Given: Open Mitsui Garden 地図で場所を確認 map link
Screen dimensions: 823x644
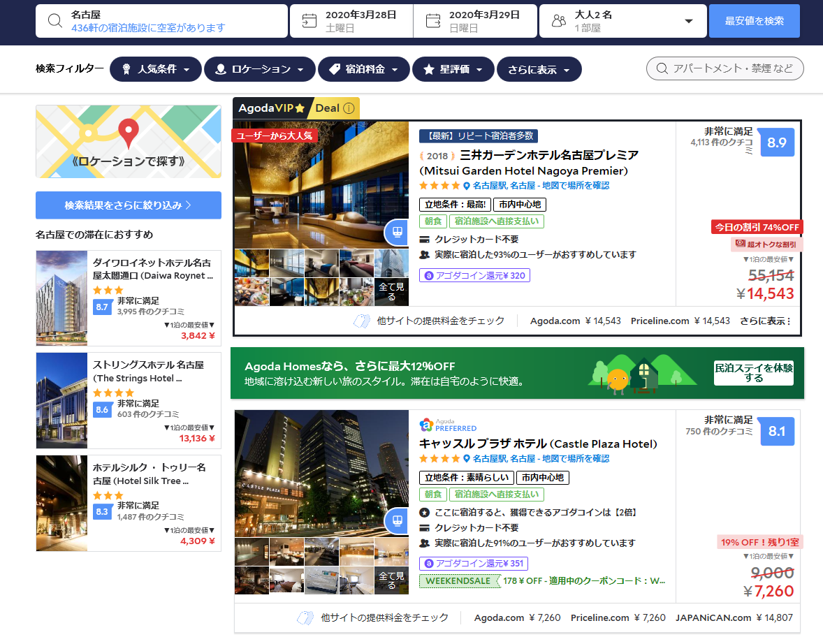Looking at the screenshot, I should pos(576,186).
